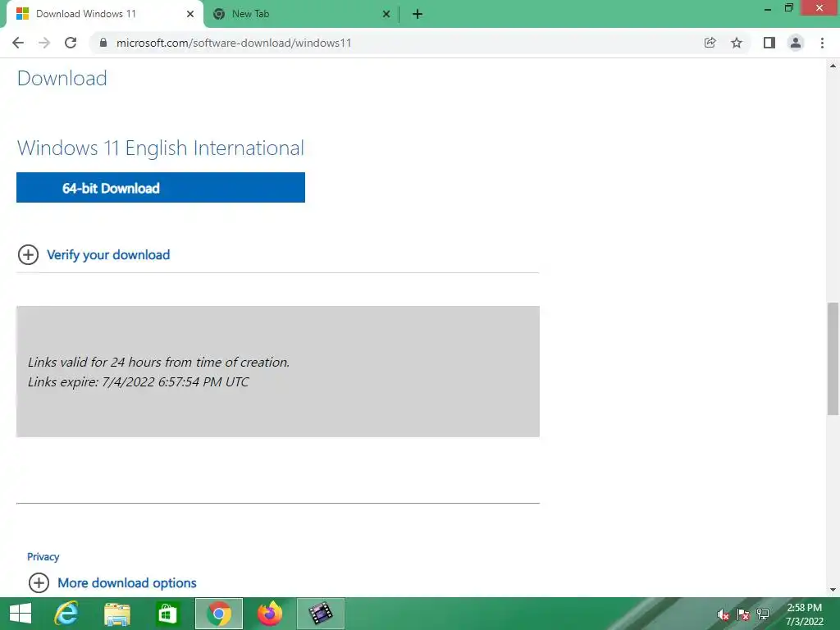Open a new browser tab

pyautogui.click(x=418, y=14)
